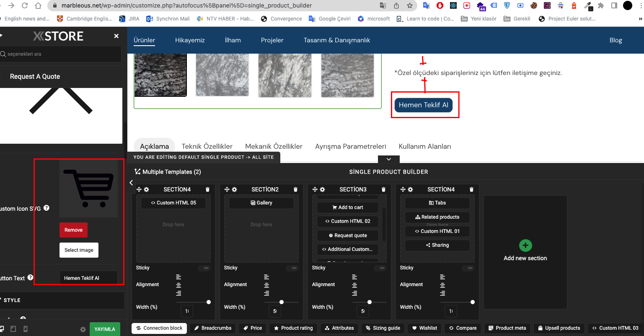Set SECTION3 alignment to right
The width and height of the screenshot is (644, 336).
pos(354,293)
